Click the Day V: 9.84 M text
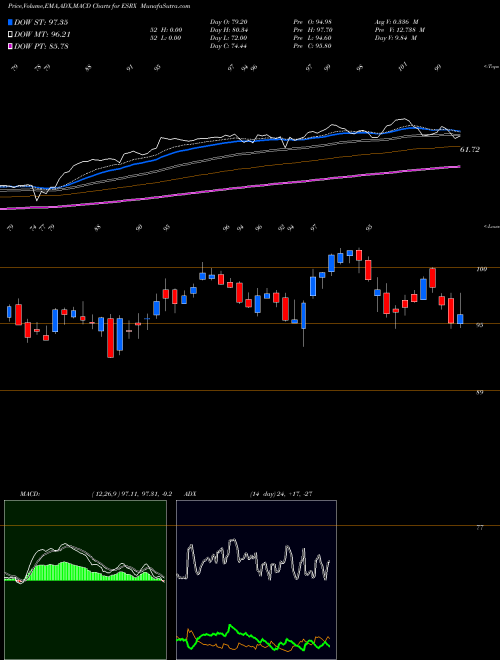 396,38
